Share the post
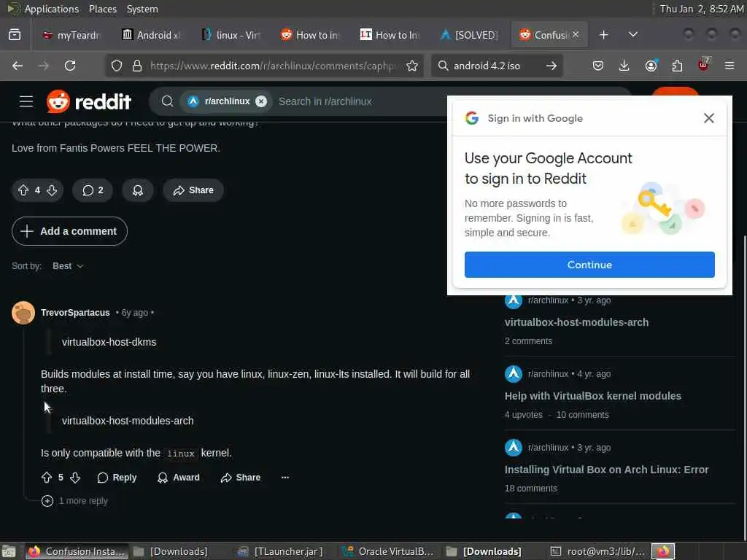 pyautogui.click(x=193, y=190)
